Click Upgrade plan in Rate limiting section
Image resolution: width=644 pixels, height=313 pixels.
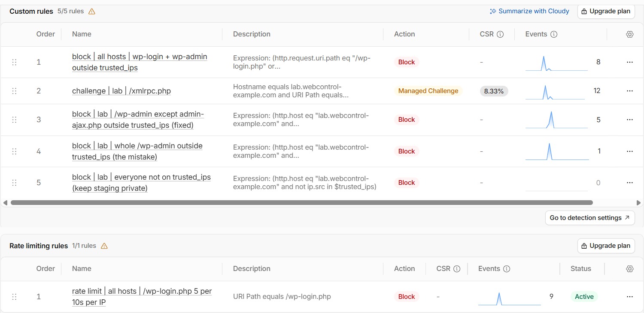pyautogui.click(x=606, y=246)
